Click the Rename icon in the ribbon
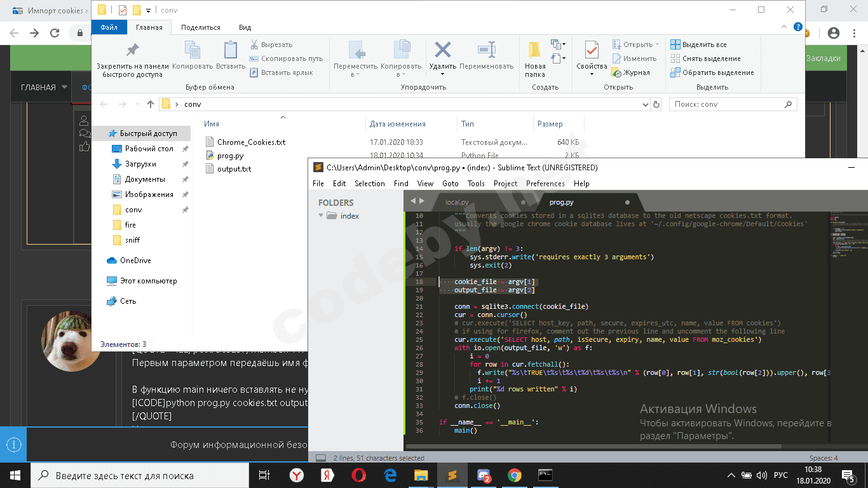Screen dimensions: 868x488 coord(486,51)
